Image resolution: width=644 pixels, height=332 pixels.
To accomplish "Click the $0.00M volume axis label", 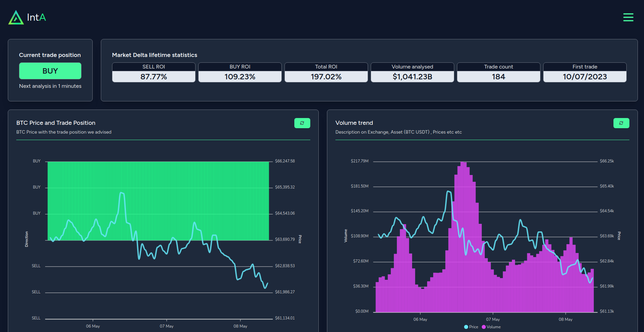I will point(362,311).
